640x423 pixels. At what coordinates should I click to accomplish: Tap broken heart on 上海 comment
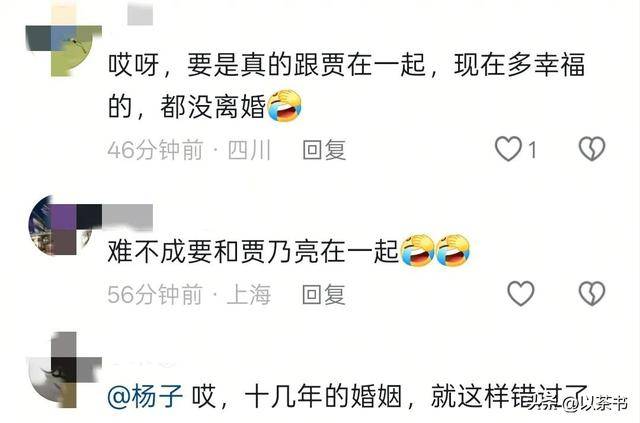tap(592, 293)
